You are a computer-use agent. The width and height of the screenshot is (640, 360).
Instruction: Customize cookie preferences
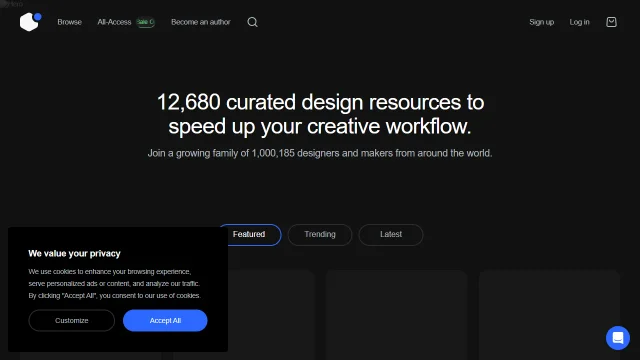coord(71,320)
